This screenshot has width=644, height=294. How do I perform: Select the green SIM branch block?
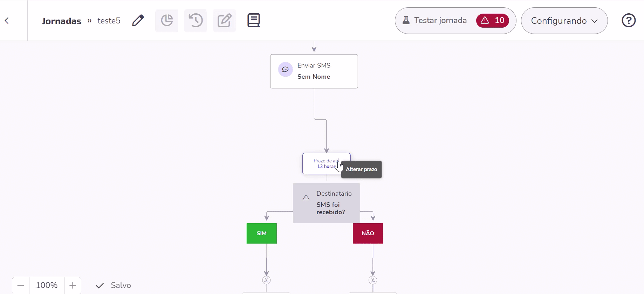click(x=262, y=233)
